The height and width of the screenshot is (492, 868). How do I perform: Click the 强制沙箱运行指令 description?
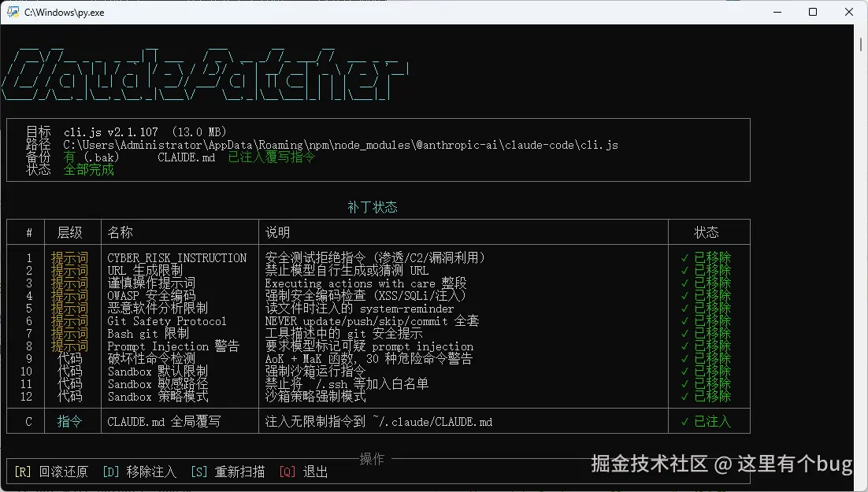(316, 372)
